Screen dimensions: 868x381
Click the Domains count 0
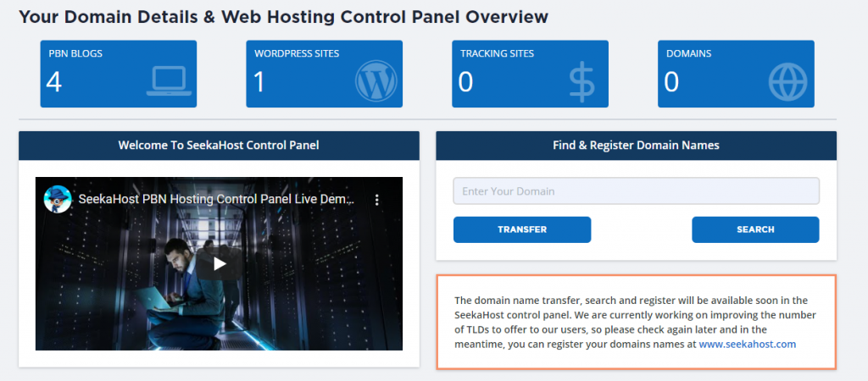pos(671,82)
